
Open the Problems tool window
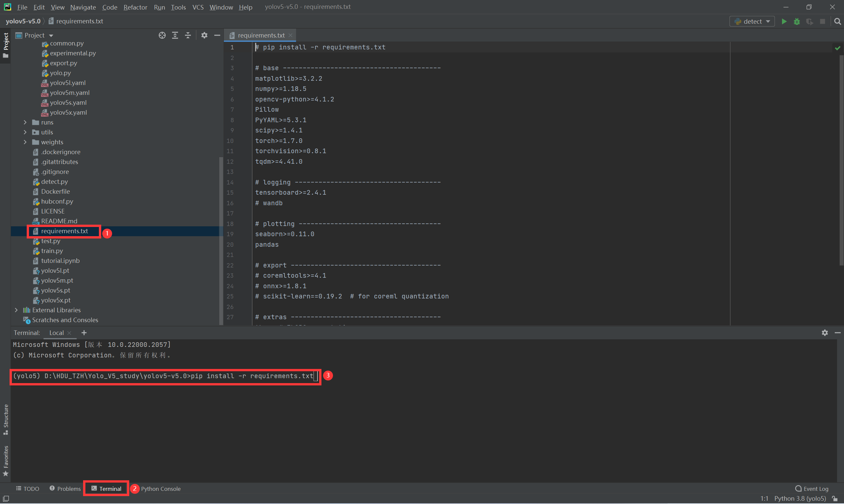click(x=65, y=489)
